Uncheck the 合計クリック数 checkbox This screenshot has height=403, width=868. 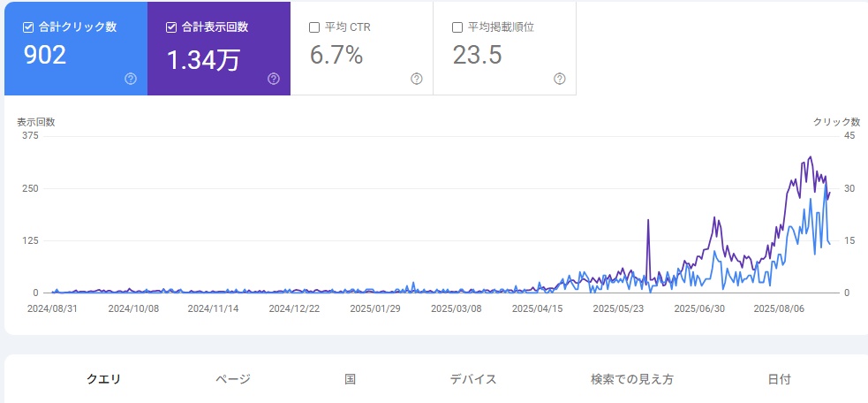pos(28,27)
